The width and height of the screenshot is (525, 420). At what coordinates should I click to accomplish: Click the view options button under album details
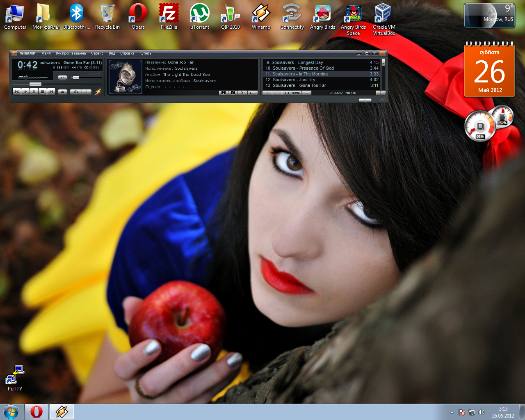(x=253, y=93)
